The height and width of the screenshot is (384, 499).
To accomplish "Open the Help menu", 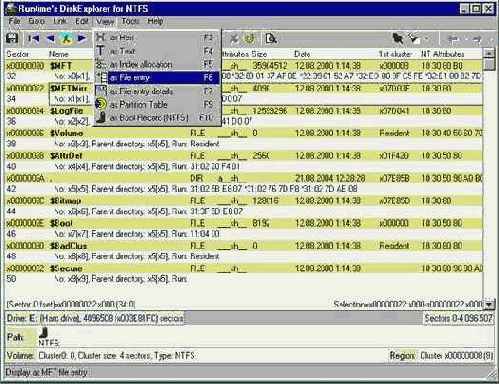I will [x=155, y=21].
